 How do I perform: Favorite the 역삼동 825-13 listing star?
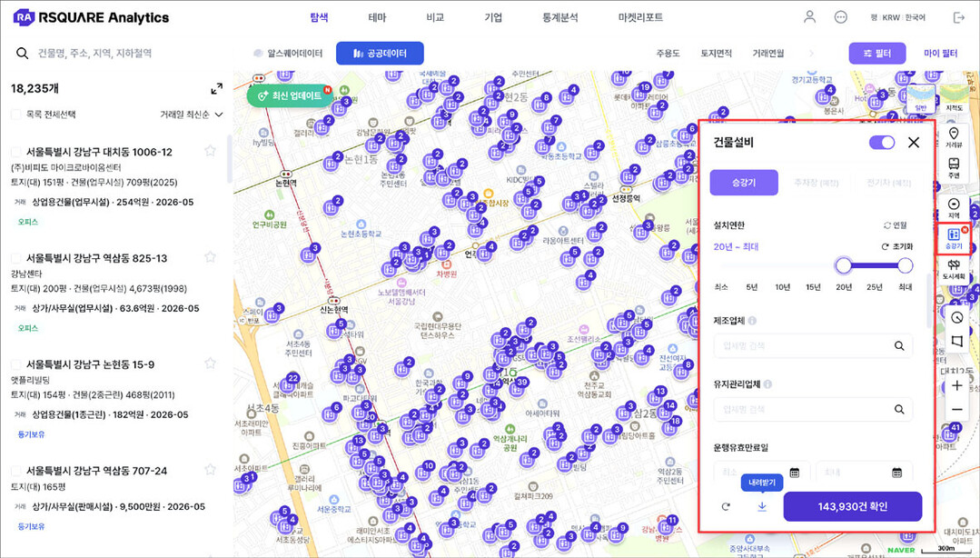pyautogui.click(x=210, y=257)
